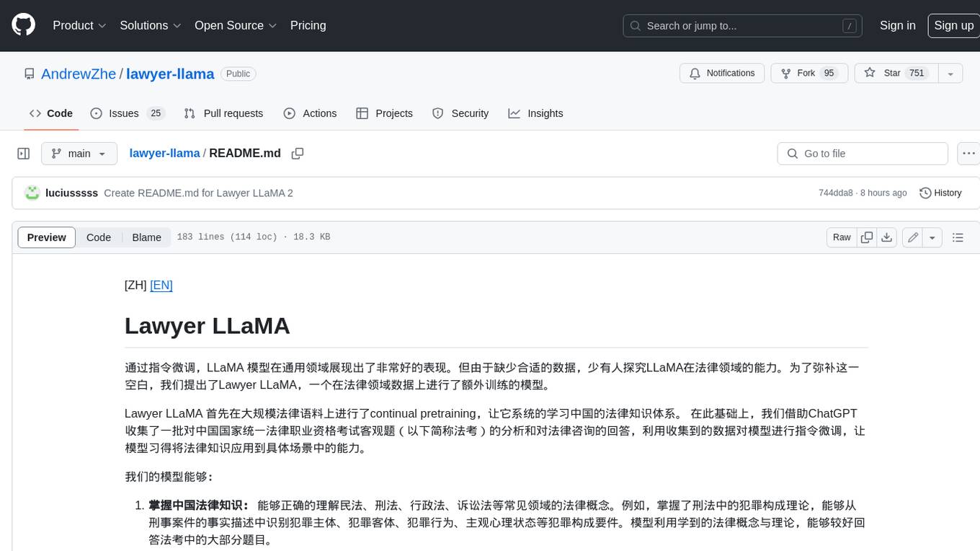Image resolution: width=980 pixels, height=551 pixels.
Task: Focus the Go to file search box
Action: pos(862,154)
